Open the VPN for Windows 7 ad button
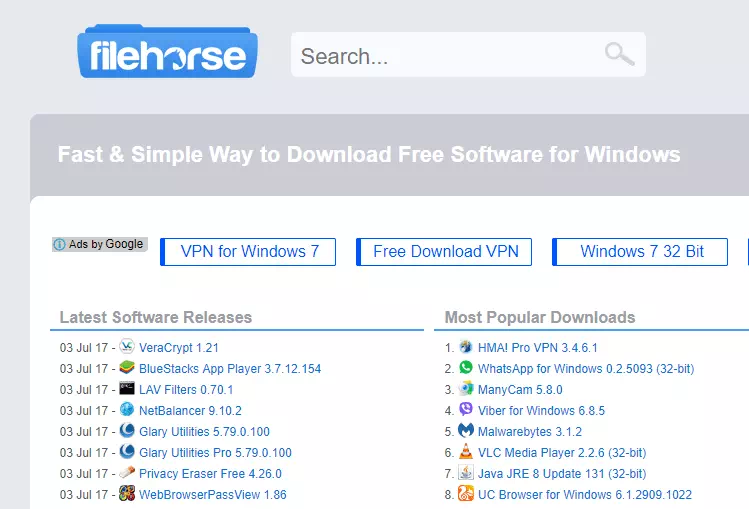This screenshot has width=749, height=509. click(x=248, y=252)
